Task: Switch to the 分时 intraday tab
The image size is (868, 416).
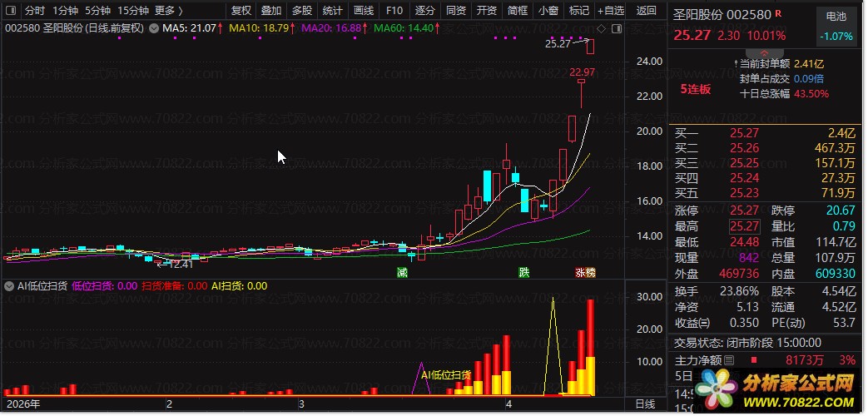Action: coord(35,11)
